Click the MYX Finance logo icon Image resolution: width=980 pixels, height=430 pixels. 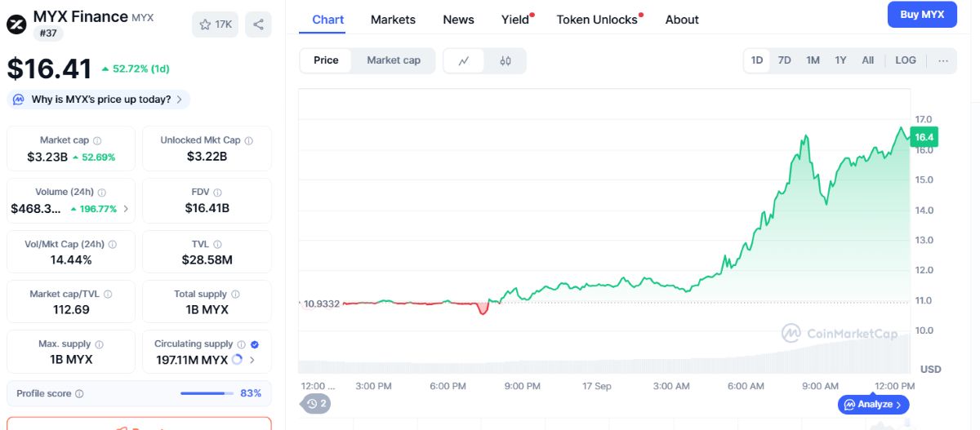(16, 24)
